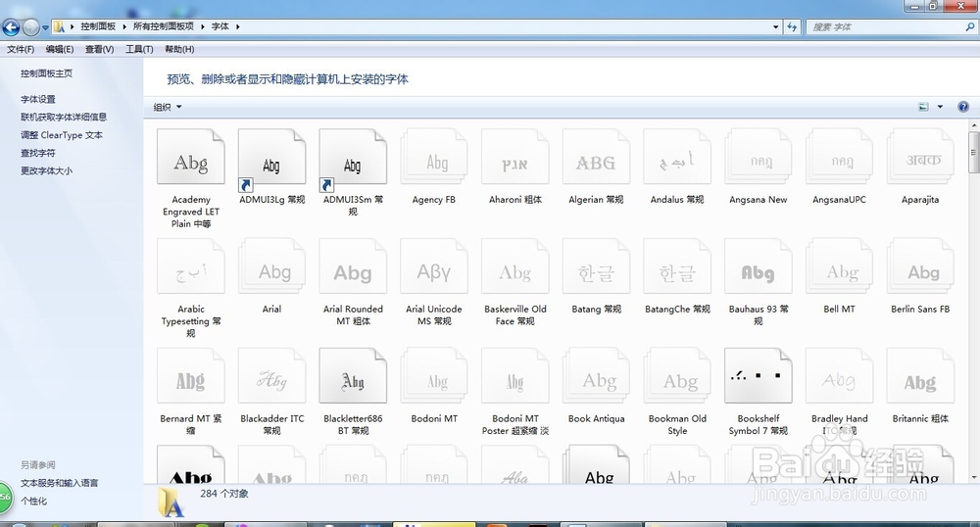Select the Angsana New font icon

(759, 158)
